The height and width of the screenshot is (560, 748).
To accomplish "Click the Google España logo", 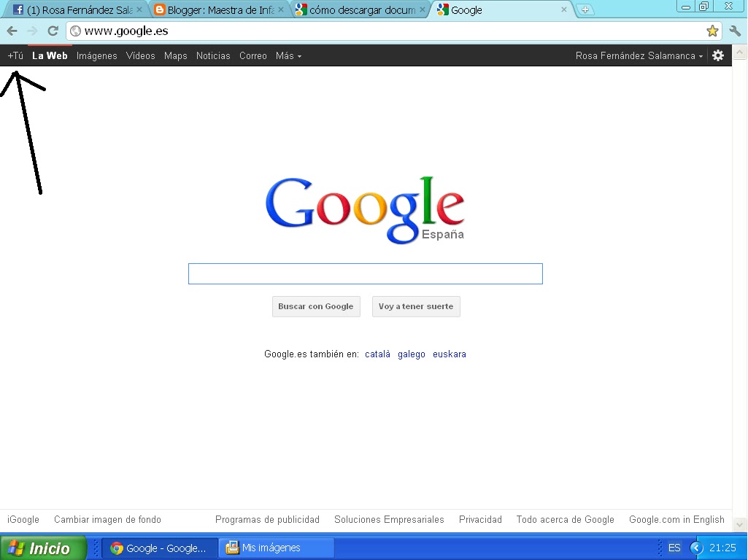I will [365, 210].
